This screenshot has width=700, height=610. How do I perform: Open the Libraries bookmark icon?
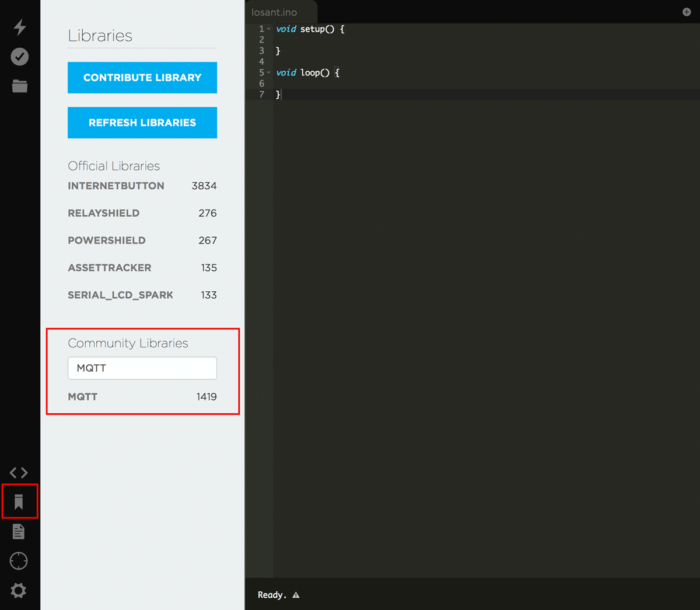pos(19,502)
